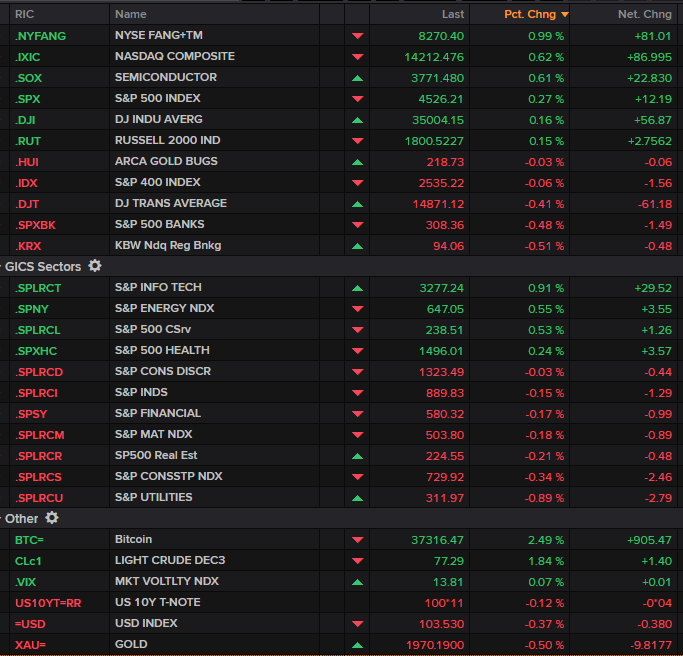Select the .SPX ticker

click(x=27, y=99)
